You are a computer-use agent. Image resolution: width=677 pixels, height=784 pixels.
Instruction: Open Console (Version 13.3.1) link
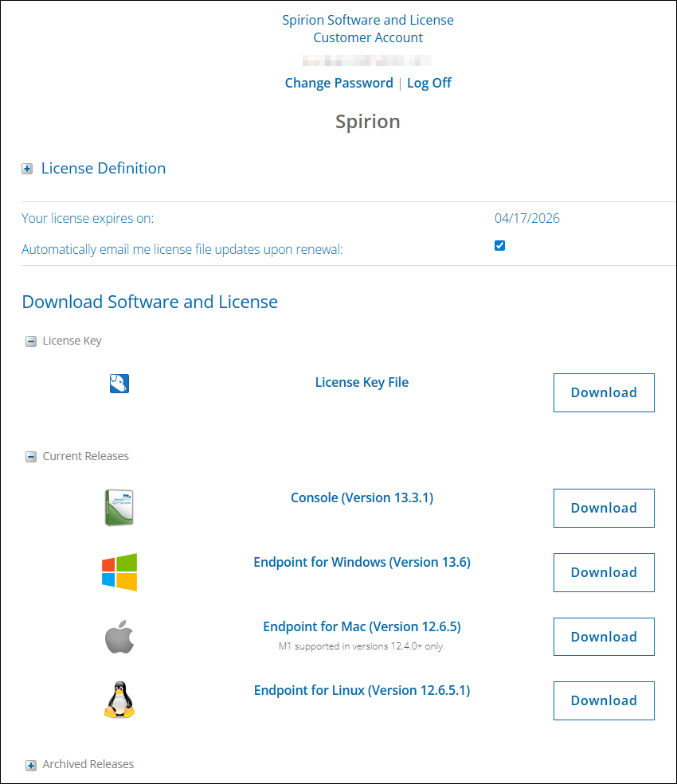tap(362, 498)
